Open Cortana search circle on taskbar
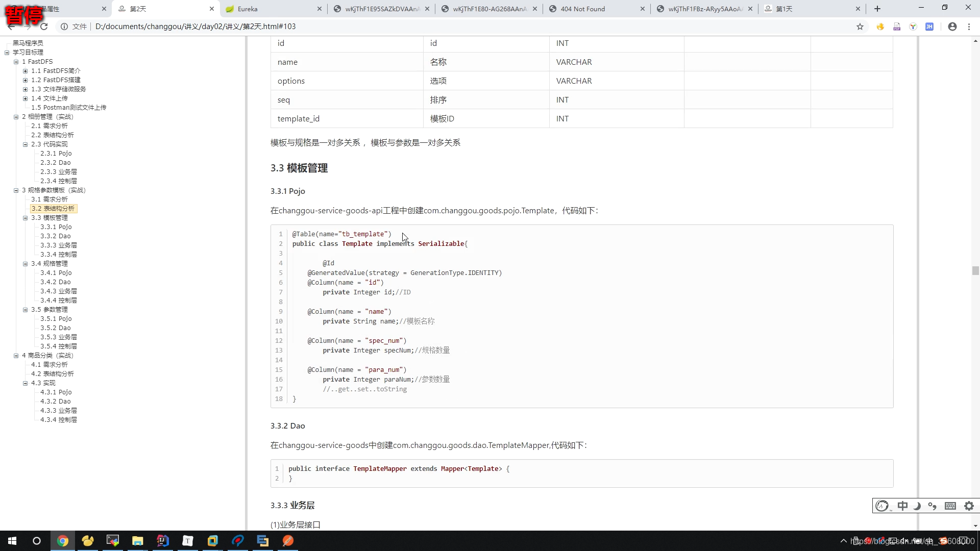The image size is (980, 551). point(37,541)
